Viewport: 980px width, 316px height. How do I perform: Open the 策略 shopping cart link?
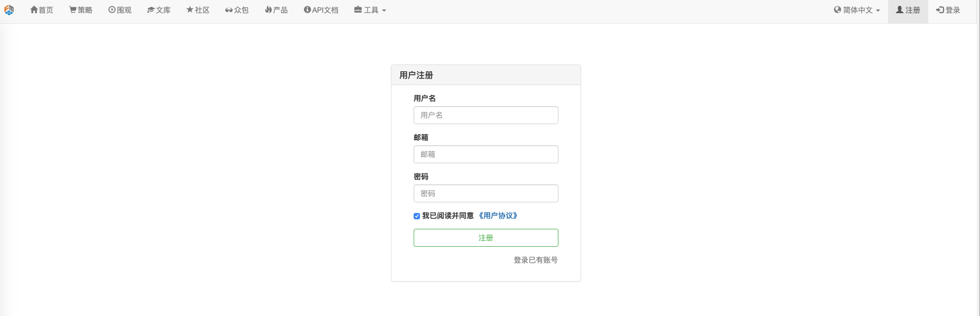pos(81,10)
